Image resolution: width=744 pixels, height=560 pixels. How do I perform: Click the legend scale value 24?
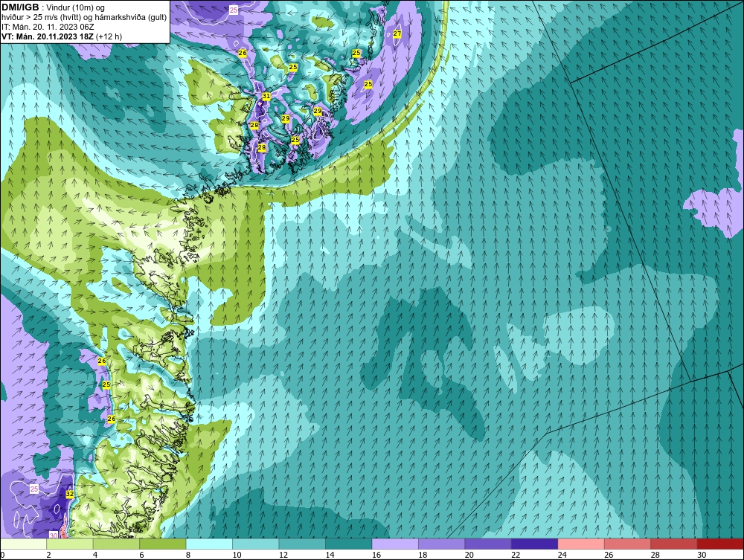(562, 556)
